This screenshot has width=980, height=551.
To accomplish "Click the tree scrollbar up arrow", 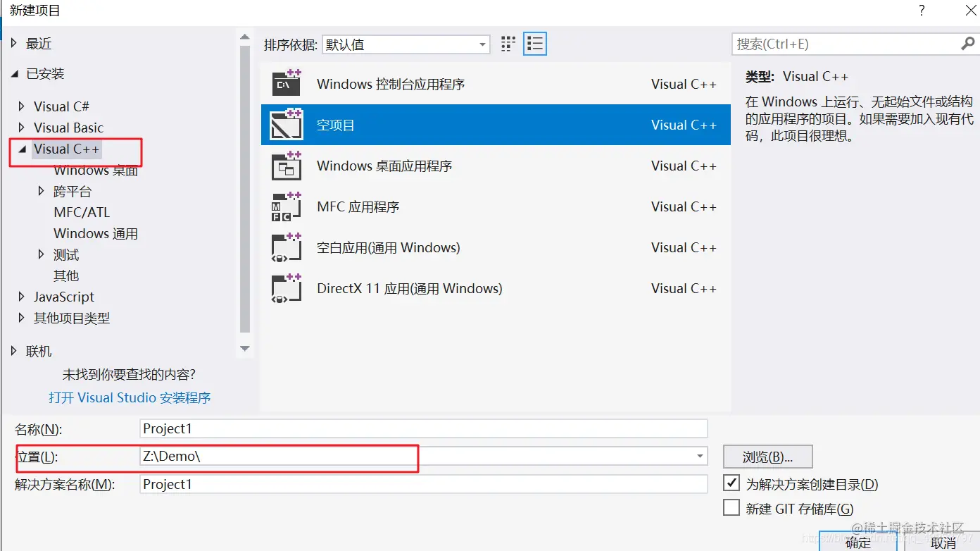I will coord(244,37).
